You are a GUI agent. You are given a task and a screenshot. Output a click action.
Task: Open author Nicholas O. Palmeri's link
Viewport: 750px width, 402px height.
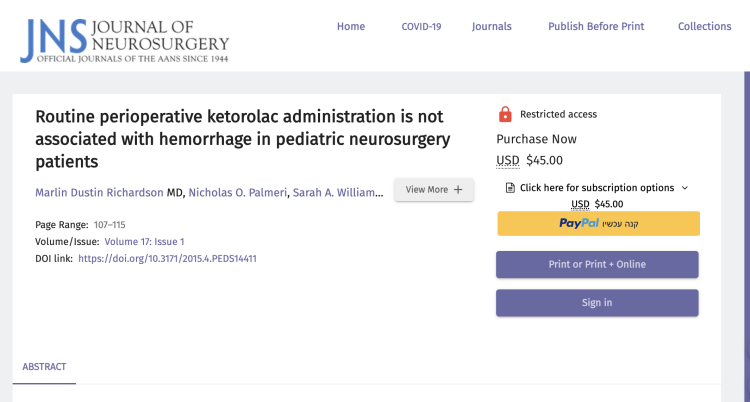coord(237,192)
